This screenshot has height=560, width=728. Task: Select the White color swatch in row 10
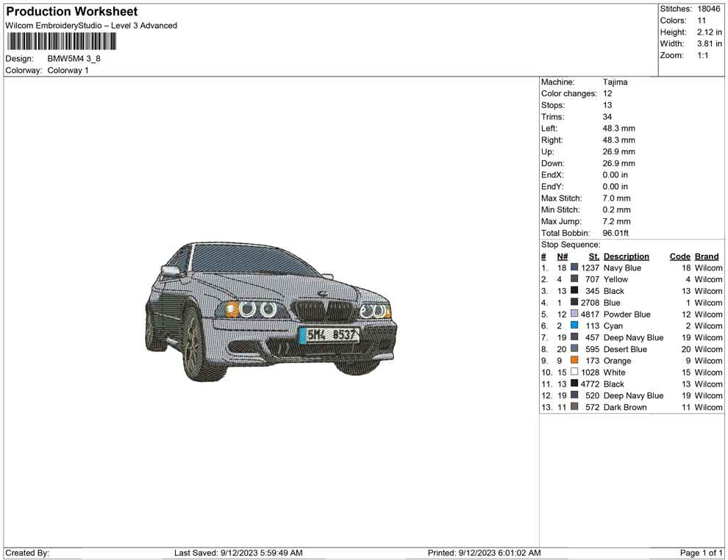(574, 372)
